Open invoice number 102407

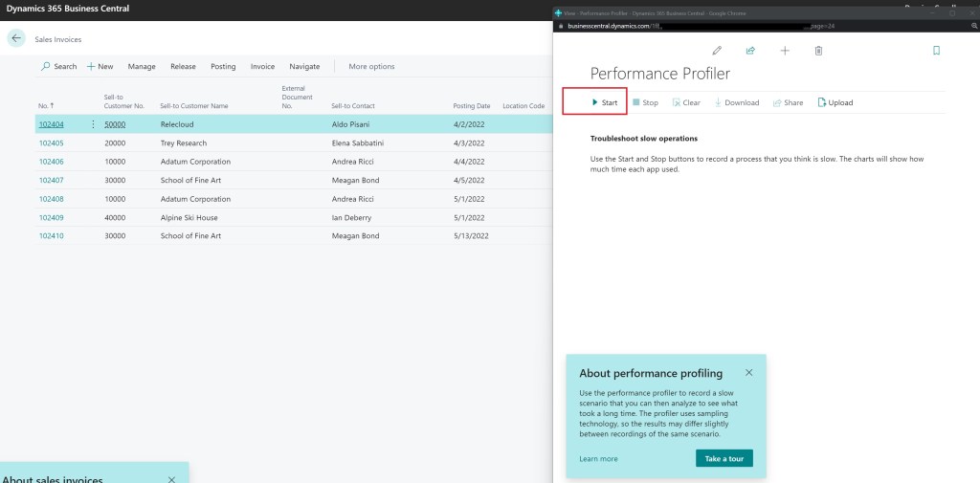51,180
